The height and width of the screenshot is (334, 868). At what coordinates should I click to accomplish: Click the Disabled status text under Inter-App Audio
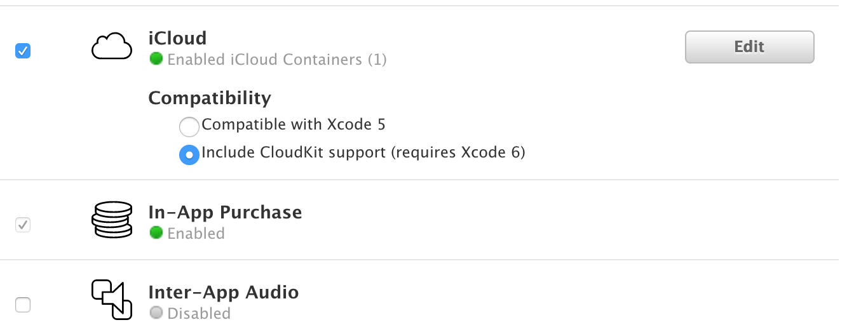199,314
